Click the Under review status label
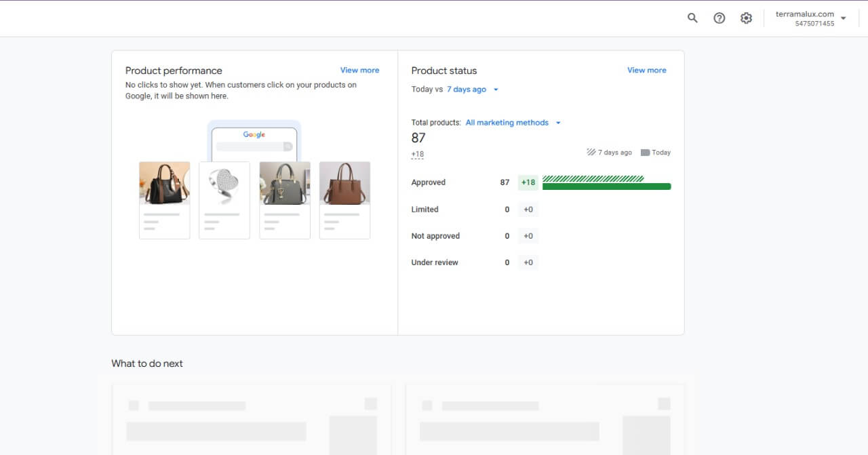 (x=435, y=262)
